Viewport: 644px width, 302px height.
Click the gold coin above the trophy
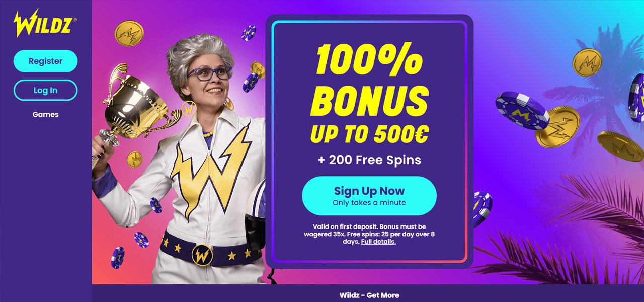tap(129, 33)
